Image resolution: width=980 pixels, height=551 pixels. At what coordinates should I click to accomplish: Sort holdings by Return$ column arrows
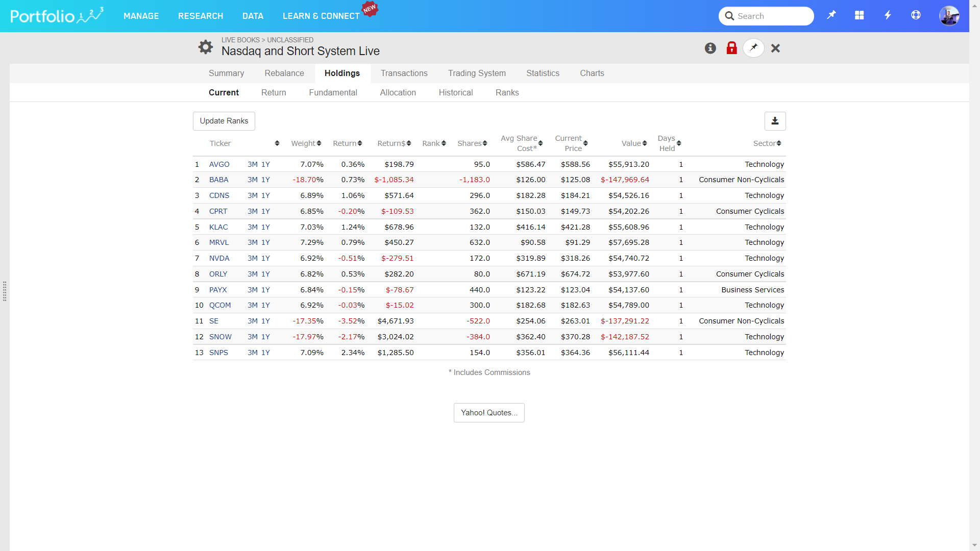(x=408, y=143)
